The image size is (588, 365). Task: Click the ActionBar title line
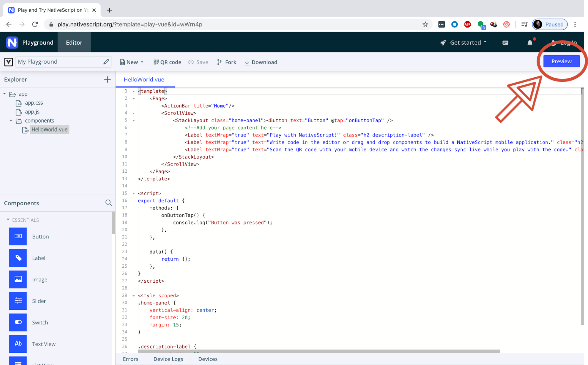[198, 106]
